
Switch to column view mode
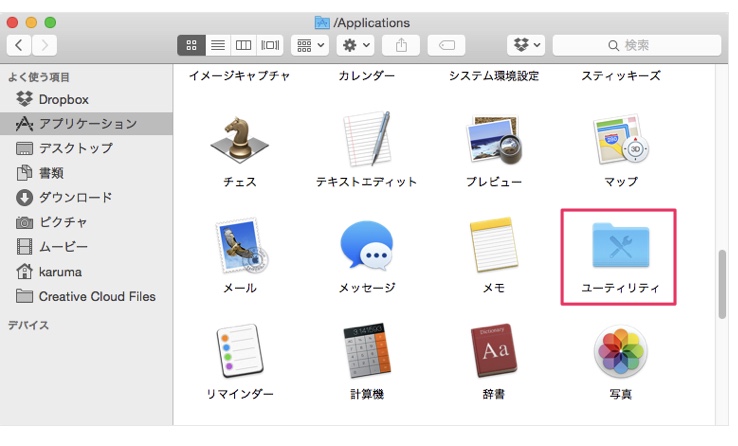pos(243,45)
